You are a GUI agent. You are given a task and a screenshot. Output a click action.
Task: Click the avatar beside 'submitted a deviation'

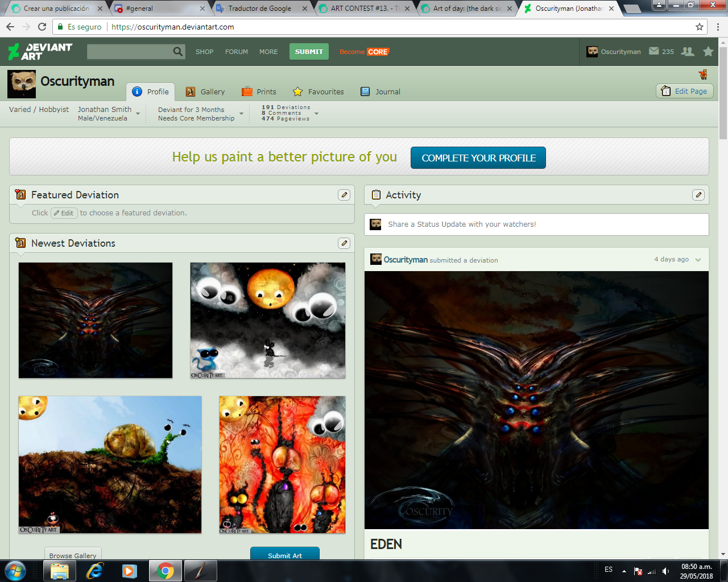(376, 260)
